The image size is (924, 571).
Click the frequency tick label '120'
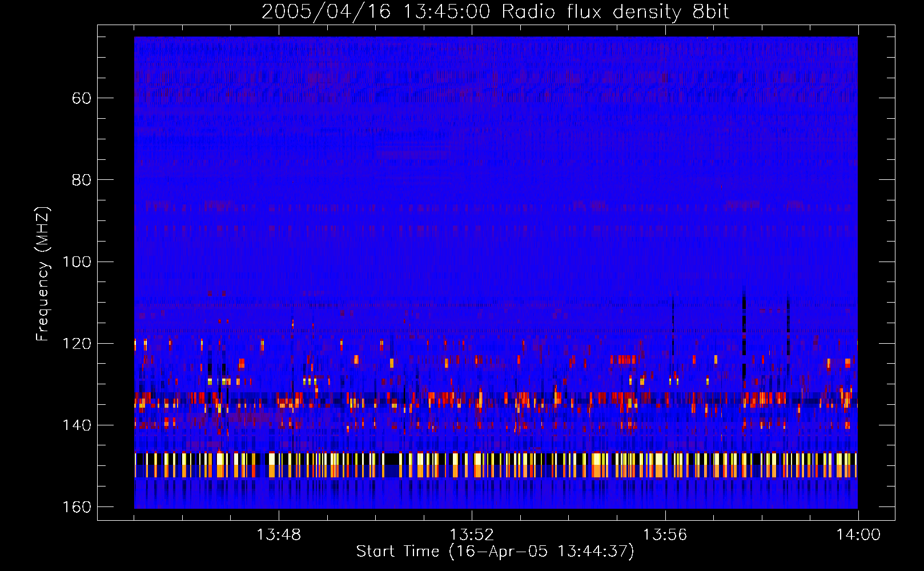coord(77,344)
